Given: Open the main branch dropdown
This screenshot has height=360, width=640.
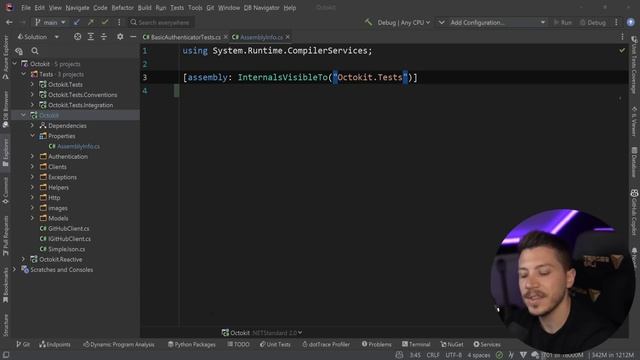Looking at the screenshot, I should coord(50,22).
